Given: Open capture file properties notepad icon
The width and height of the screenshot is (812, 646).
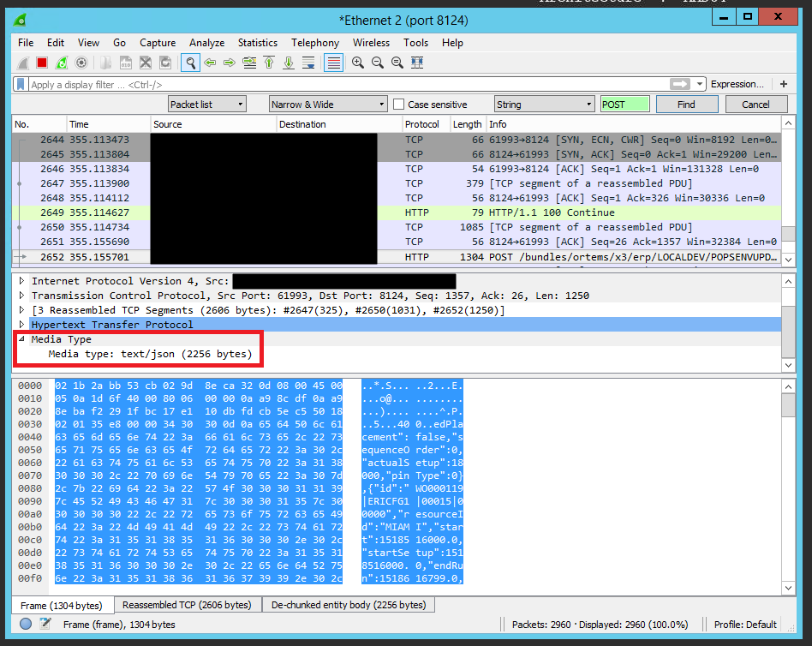Looking at the screenshot, I should [x=45, y=624].
